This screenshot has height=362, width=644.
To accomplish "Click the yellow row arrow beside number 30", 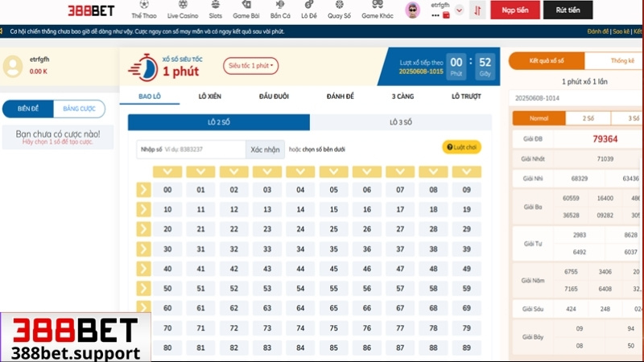I will tap(143, 249).
